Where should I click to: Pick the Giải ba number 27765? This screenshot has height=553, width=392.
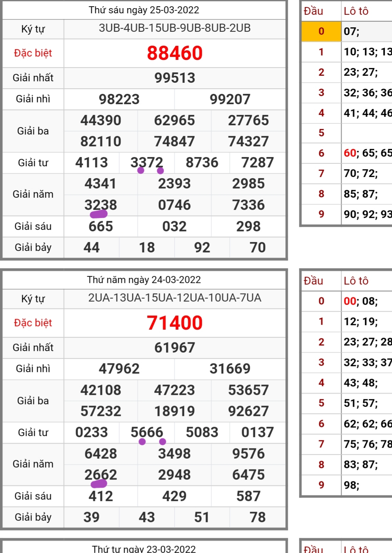coord(248,120)
